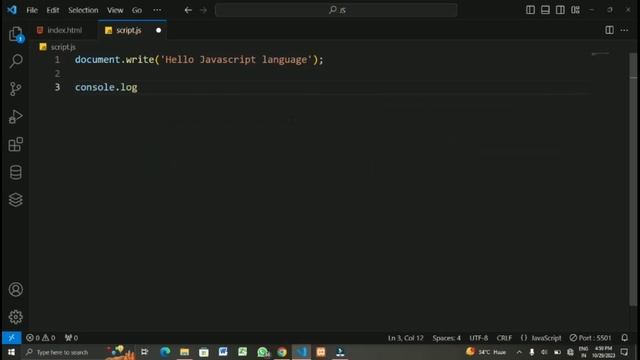Viewport: 640px width, 360px height.
Task: Open the Search view in activity bar
Action: 16,61
